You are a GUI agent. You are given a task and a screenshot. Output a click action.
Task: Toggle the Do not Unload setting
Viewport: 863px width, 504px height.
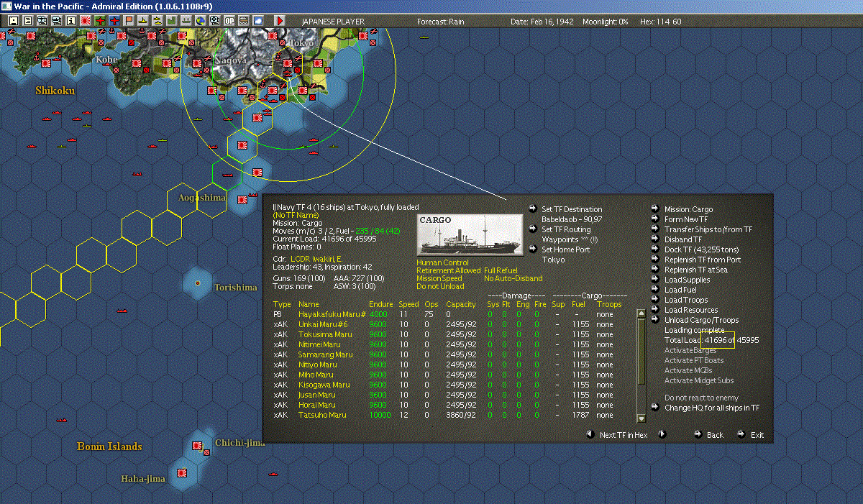pyautogui.click(x=440, y=287)
